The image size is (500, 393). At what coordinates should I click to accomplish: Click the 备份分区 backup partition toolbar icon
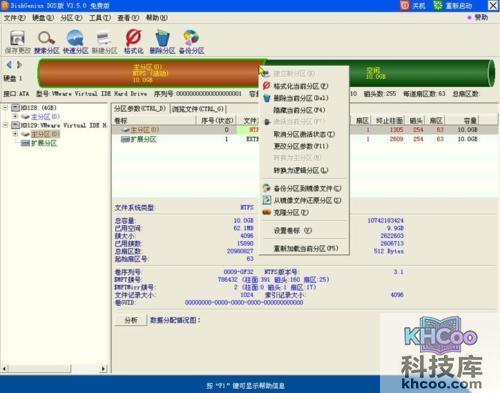coord(191,42)
